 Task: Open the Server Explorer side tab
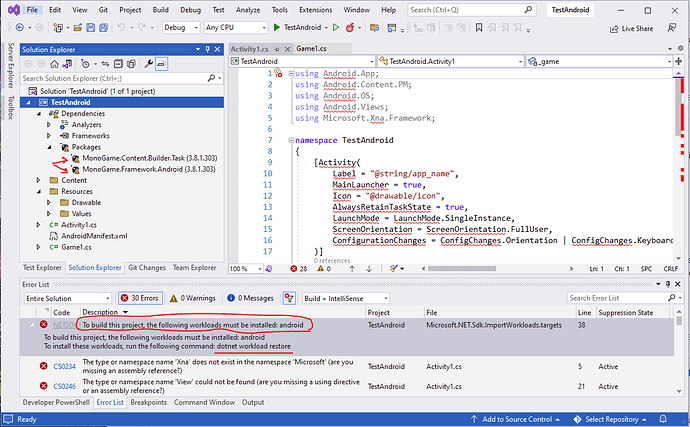click(x=11, y=65)
